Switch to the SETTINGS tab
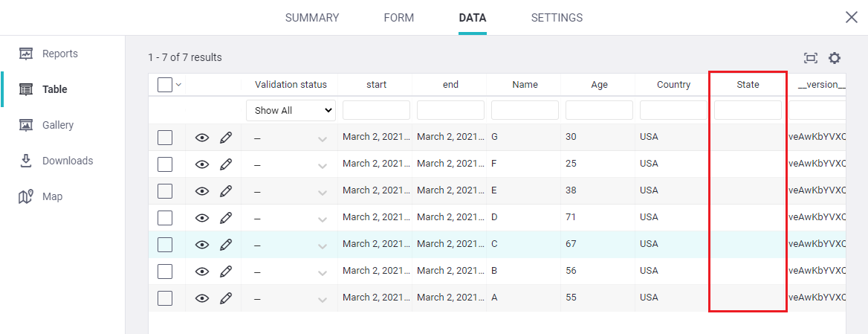The height and width of the screenshot is (334, 868). [x=557, y=18]
